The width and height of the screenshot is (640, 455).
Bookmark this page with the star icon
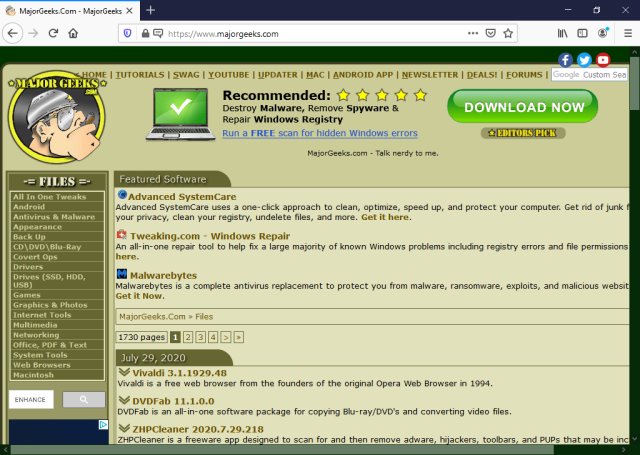[508, 33]
